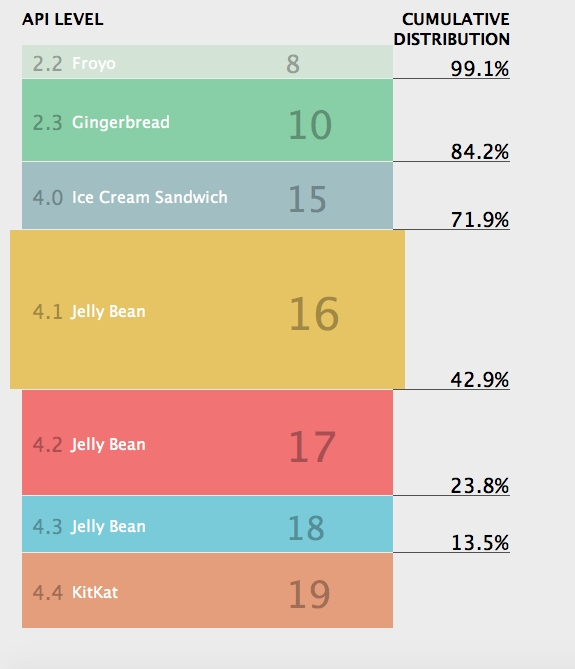Click the 71.9% cumulative distribution value

[x=479, y=220]
